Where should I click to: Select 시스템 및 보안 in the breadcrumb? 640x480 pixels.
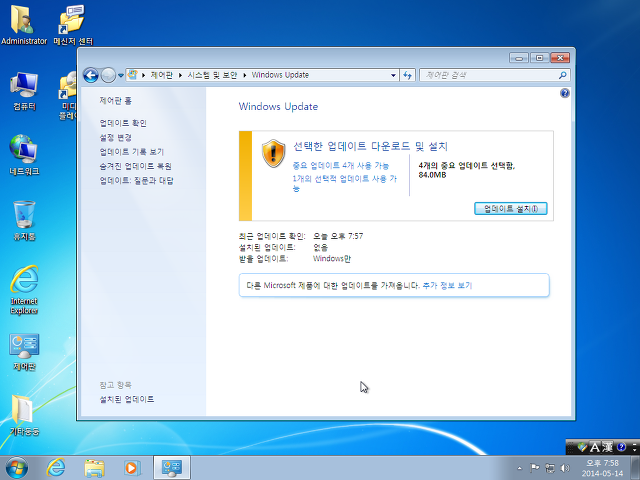click(212, 75)
